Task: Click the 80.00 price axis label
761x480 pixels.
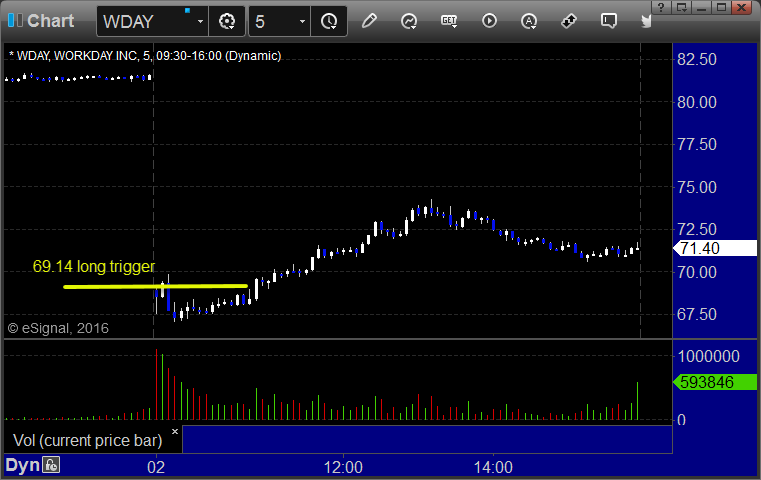Action: pyautogui.click(x=696, y=102)
